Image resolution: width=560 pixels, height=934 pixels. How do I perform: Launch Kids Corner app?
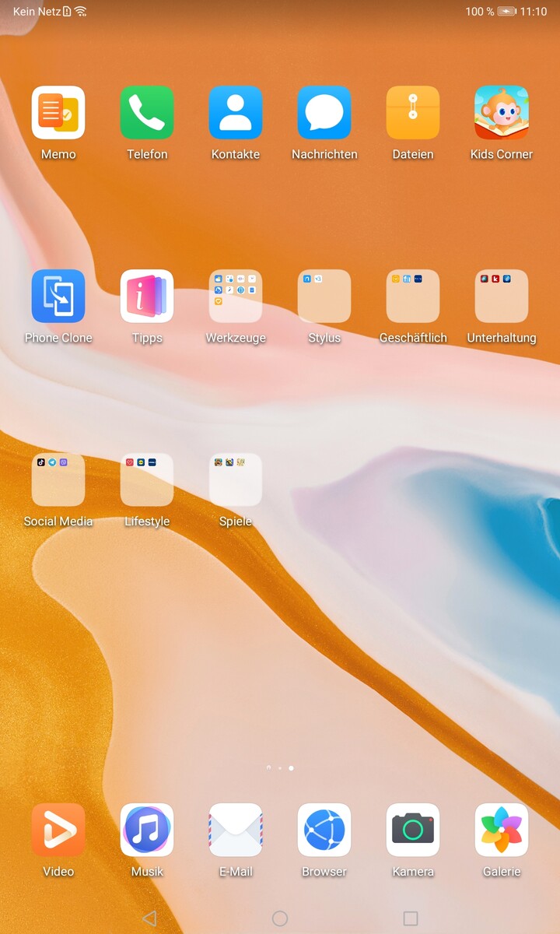pos(502,113)
